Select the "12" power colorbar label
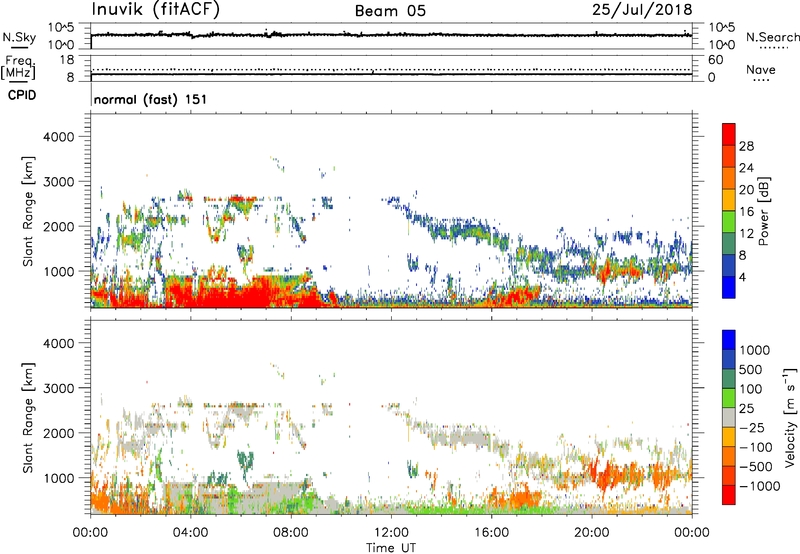 coord(746,234)
